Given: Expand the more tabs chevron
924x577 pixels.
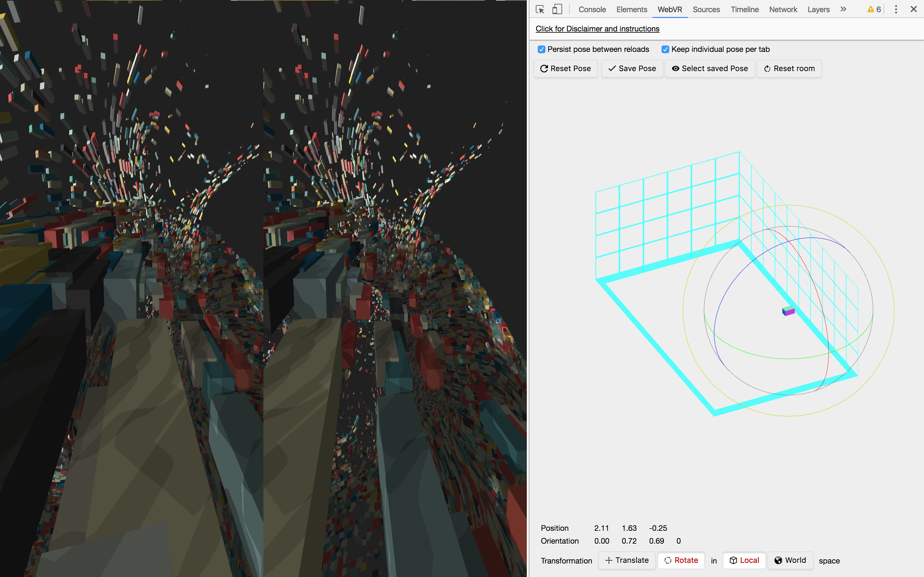Looking at the screenshot, I should [x=843, y=10].
